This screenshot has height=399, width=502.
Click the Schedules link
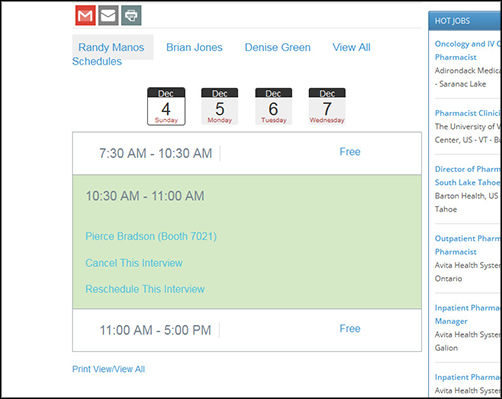pos(97,61)
